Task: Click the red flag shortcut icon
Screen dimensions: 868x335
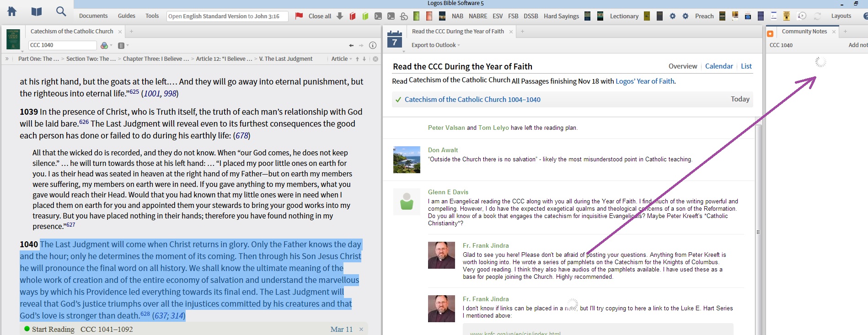Action: [x=299, y=16]
